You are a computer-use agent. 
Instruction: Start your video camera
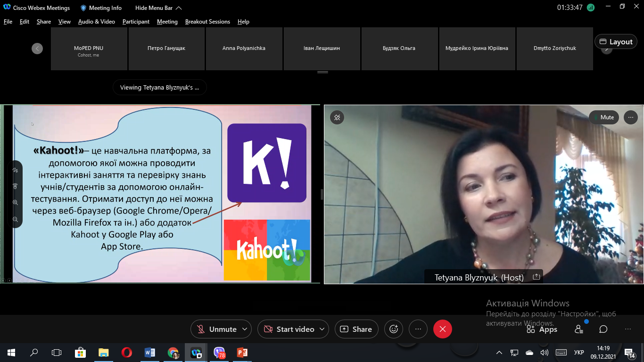click(x=289, y=329)
